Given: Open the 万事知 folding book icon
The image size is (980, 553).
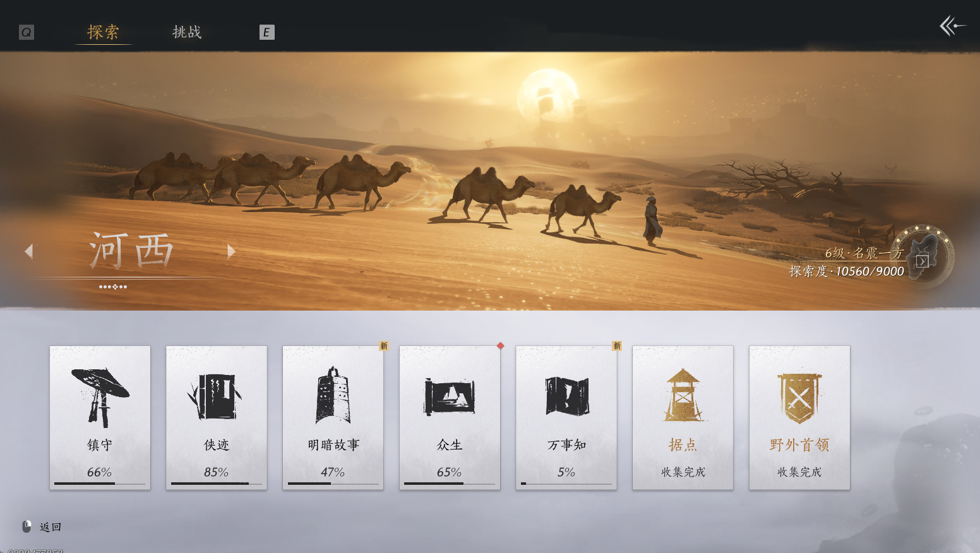Looking at the screenshot, I should click(567, 396).
